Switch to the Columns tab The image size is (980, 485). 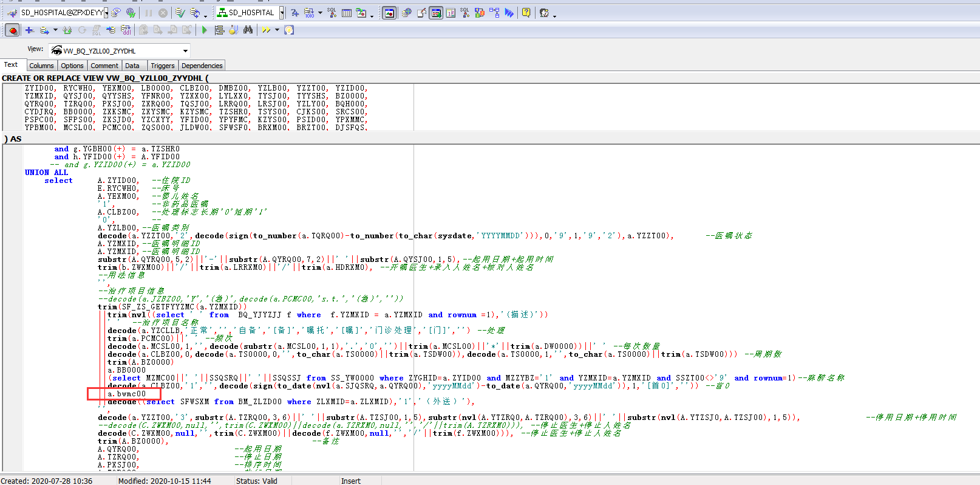pos(41,66)
